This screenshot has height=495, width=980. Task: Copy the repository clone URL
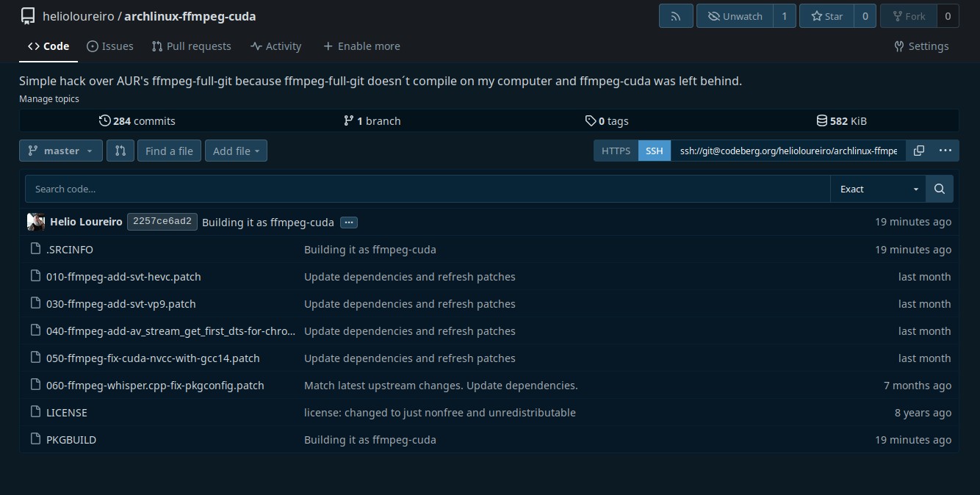click(918, 151)
